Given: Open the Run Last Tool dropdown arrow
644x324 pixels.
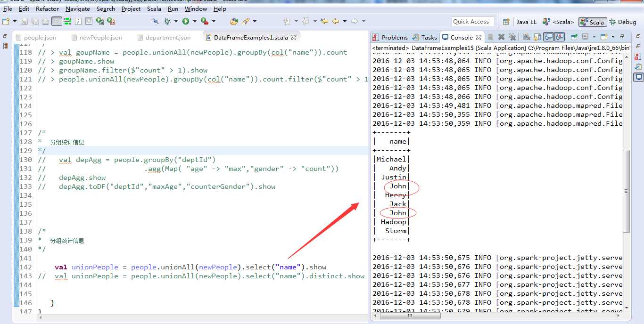Looking at the screenshot, I should tap(214, 21).
